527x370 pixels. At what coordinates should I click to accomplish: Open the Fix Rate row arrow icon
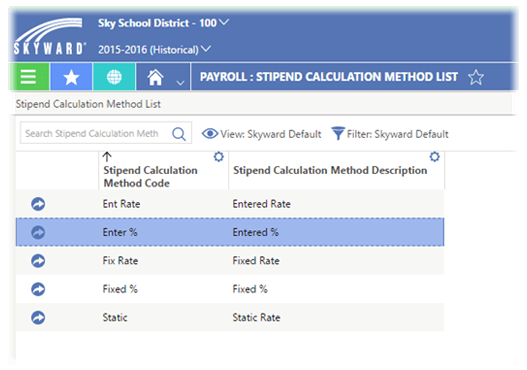[38, 261]
